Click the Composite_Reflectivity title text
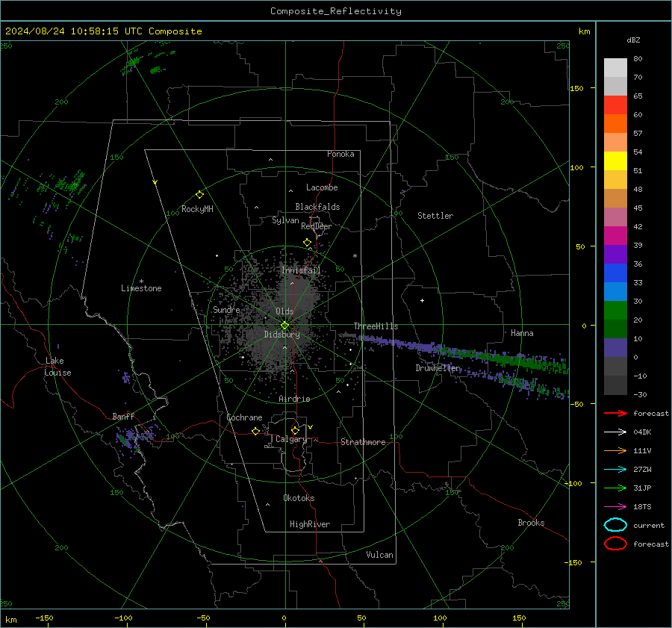The width and height of the screenshot is (672, 628). coord(336,11)
